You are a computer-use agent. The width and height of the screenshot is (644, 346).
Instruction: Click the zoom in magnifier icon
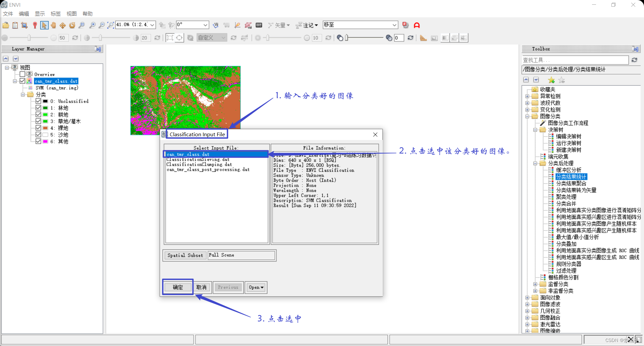pyautogui.click(x=92, y=25)
